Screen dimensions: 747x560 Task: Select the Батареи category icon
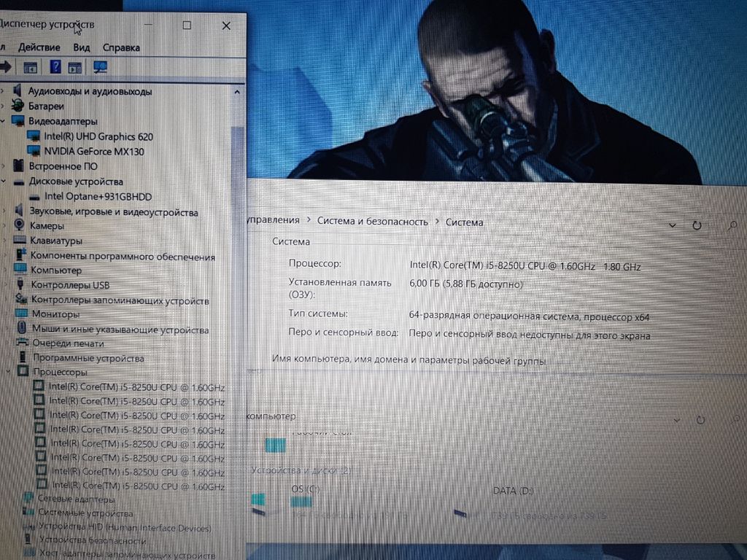18,105
